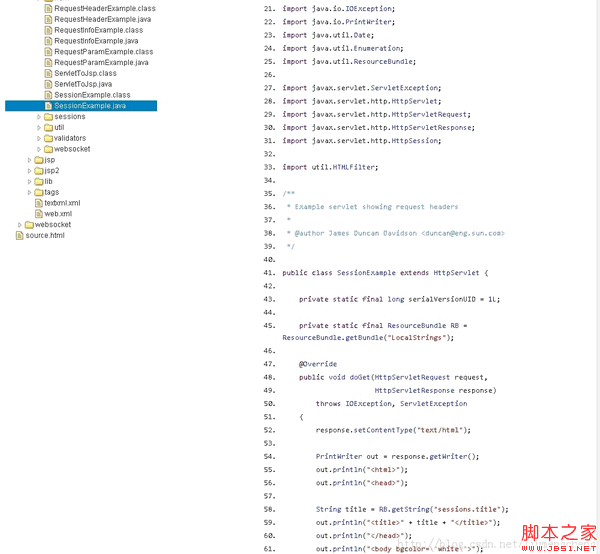The width and height of the screenshot is (600, 554).
Task: Click the public class SessionExample code line
Action: 385,272
